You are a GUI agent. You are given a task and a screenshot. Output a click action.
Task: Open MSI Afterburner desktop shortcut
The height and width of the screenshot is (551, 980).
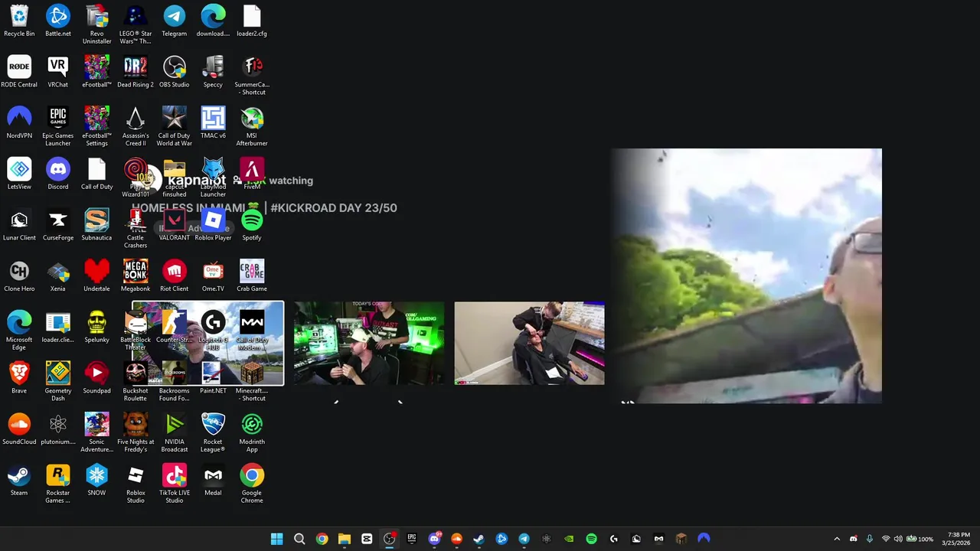[x=252, y=127]
